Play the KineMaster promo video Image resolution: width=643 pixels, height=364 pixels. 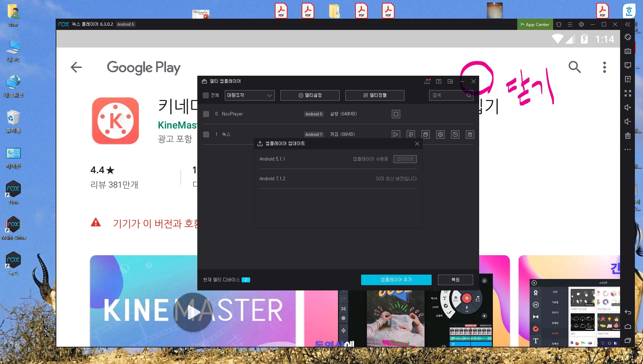click(x=193, y=312)
